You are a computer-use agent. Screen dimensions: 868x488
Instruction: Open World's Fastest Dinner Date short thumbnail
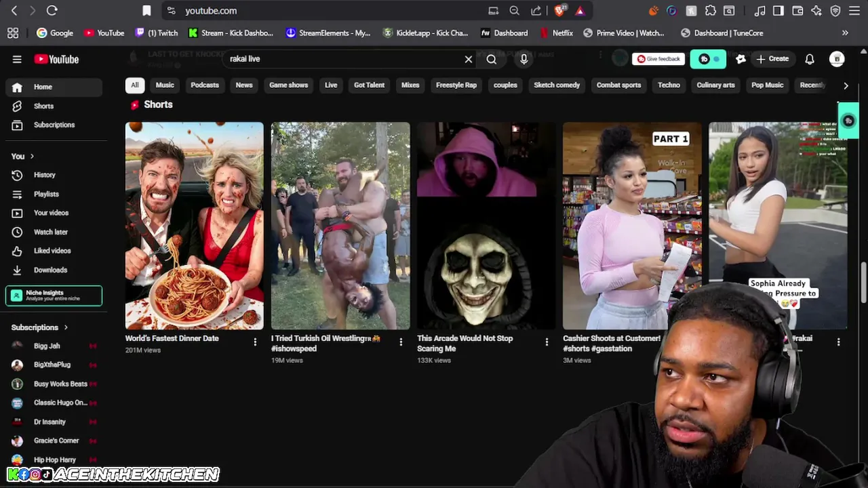pyautogui.click(x=195, y=226)
